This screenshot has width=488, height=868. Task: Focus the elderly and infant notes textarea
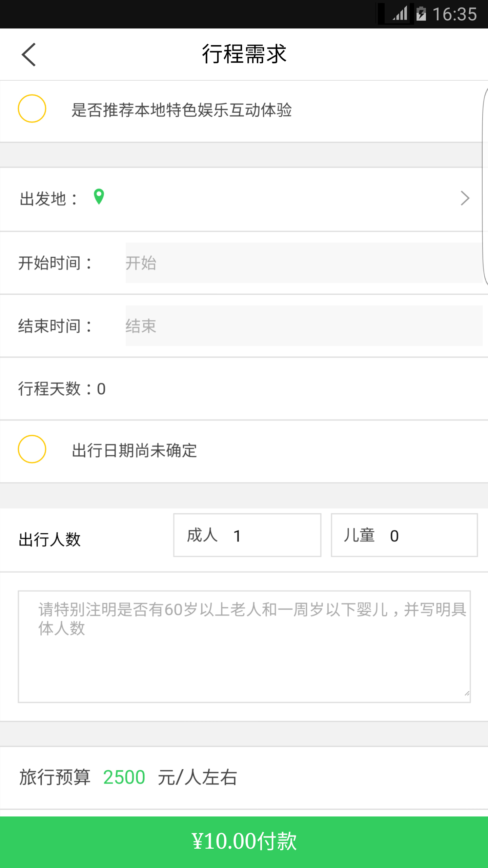tap(244, 646)
